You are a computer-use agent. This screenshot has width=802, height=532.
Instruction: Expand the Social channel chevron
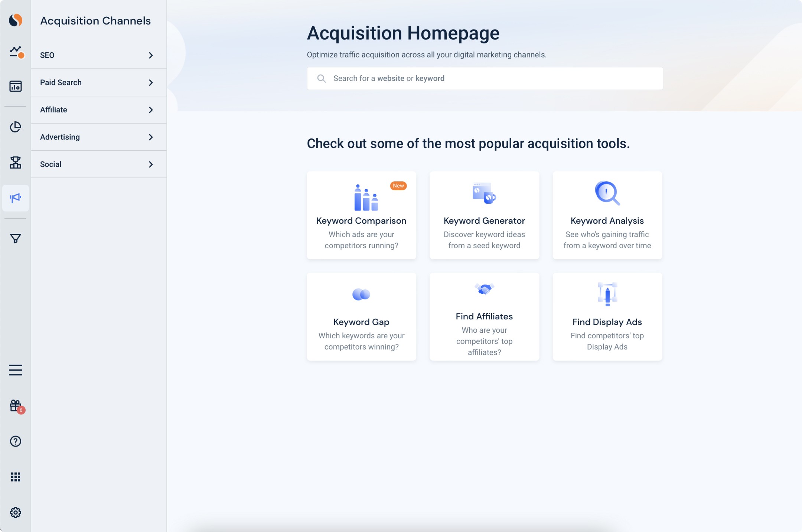151,164
